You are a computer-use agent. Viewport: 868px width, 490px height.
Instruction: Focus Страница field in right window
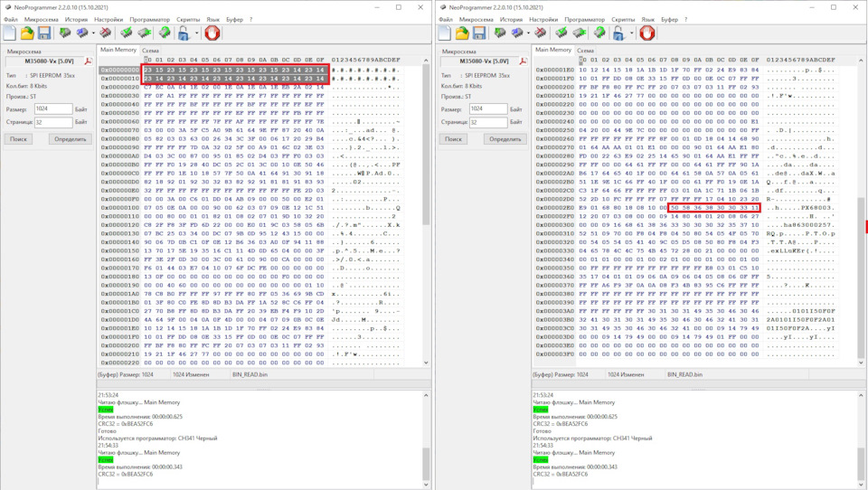click(488, 122)
